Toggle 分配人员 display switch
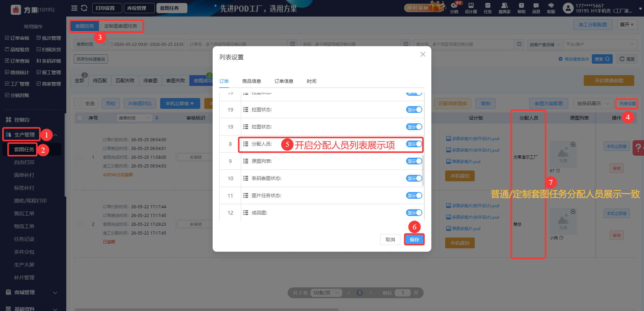 [x=414, y=144]
